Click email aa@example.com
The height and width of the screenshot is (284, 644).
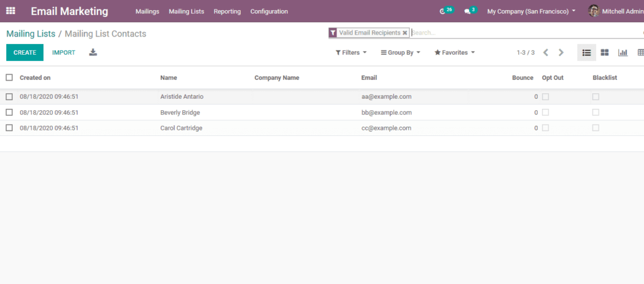pos(387,96)
